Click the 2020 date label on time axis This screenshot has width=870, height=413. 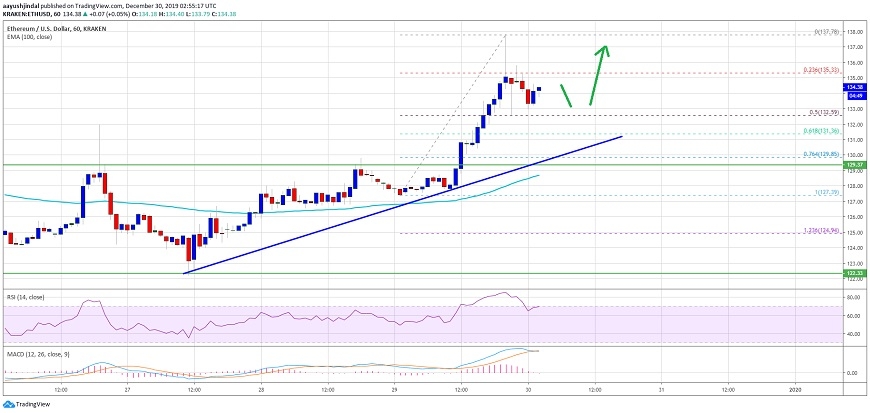795,387
